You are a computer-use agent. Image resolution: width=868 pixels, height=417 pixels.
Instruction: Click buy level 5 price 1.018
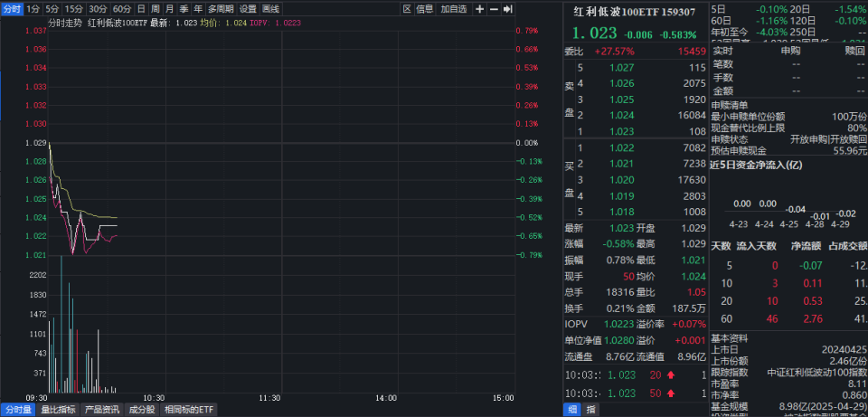(x=621, y=212)
